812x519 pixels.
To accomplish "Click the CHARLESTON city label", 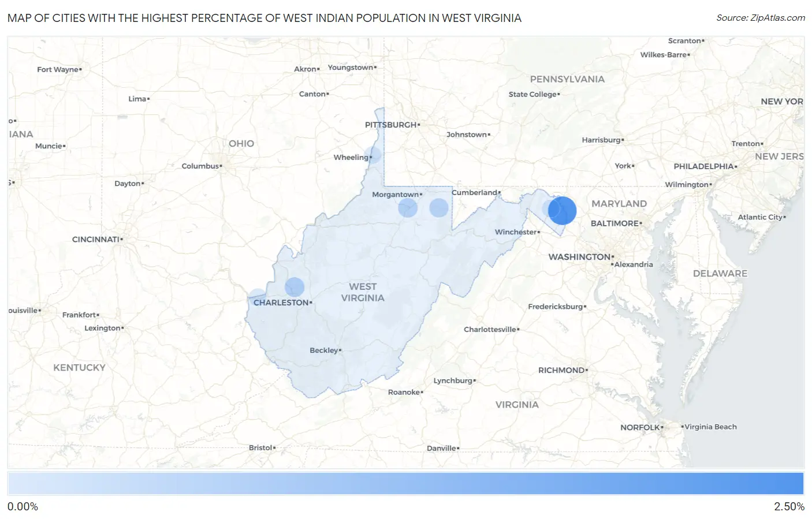I will 281,303.
